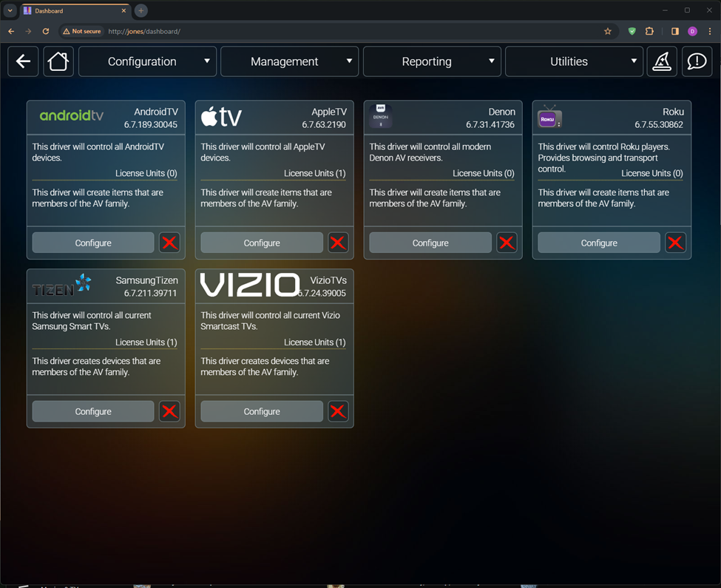
Task: Click License Units (0) on Roku card
Action: click(652, 173)
